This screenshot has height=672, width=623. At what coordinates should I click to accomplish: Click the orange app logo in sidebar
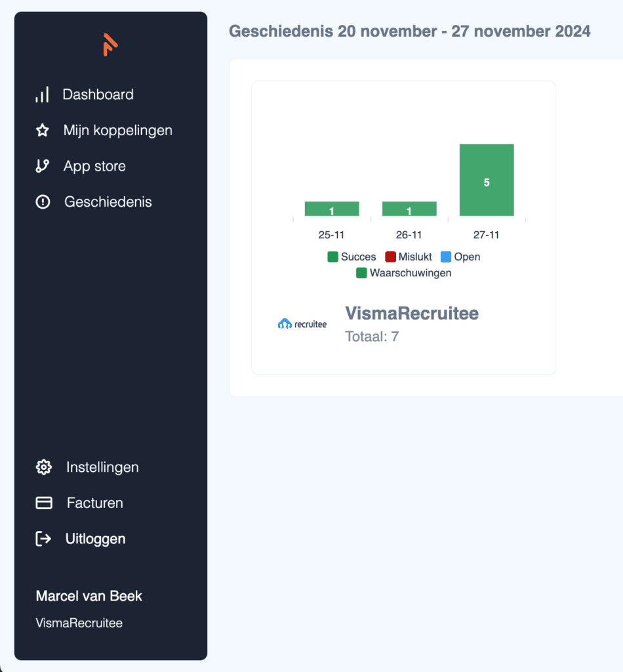point(110,44)
